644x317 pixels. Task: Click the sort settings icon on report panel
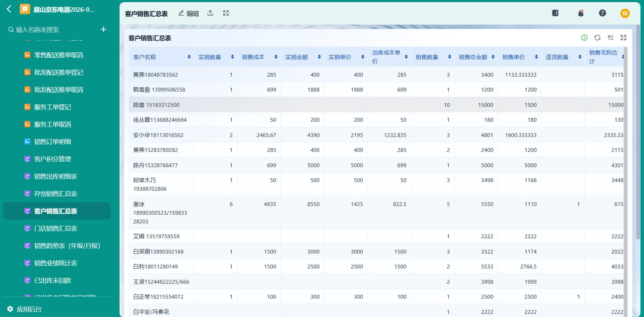[611, 38]
